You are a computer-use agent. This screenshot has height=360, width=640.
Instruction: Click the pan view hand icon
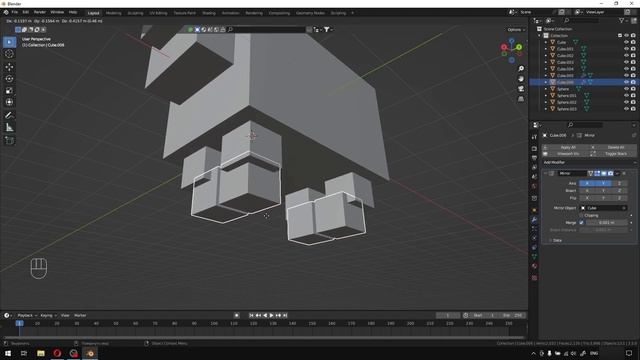pos(521,79)
